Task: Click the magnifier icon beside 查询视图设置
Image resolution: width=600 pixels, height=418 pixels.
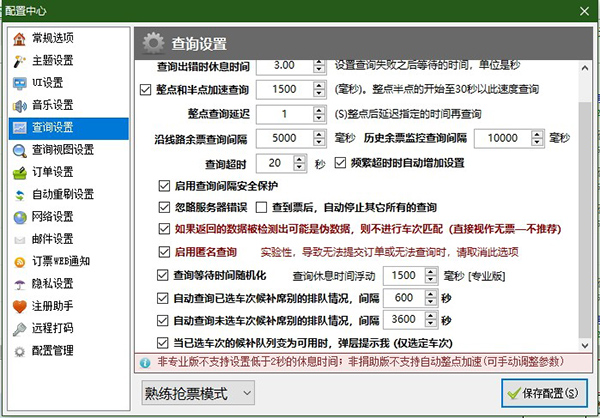Action: (x=20, y=150)
